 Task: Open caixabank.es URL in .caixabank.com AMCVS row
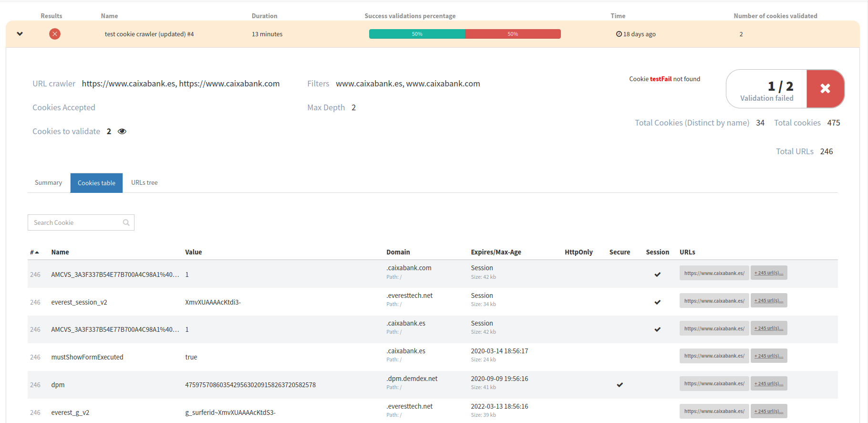click(714, 273)
